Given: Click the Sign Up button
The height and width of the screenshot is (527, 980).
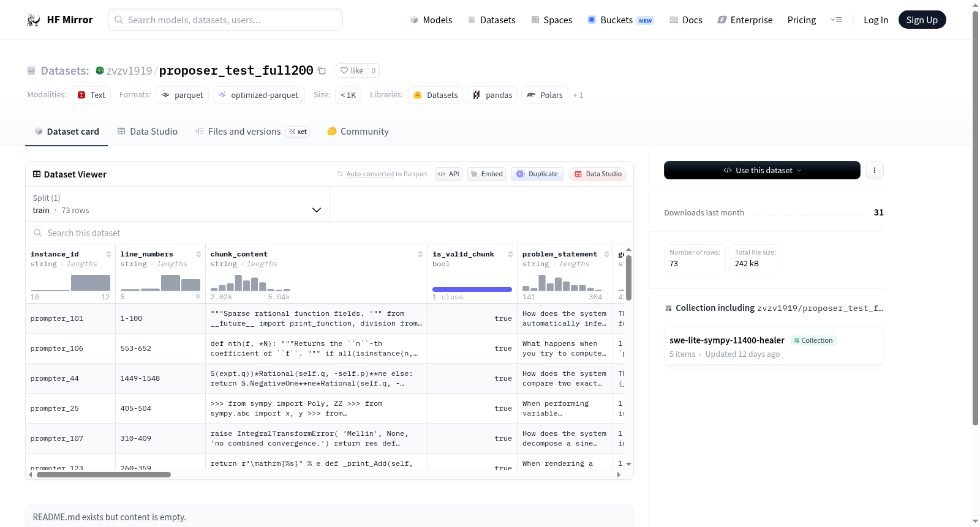Looking at the screenshot, I should click(922, 20).
